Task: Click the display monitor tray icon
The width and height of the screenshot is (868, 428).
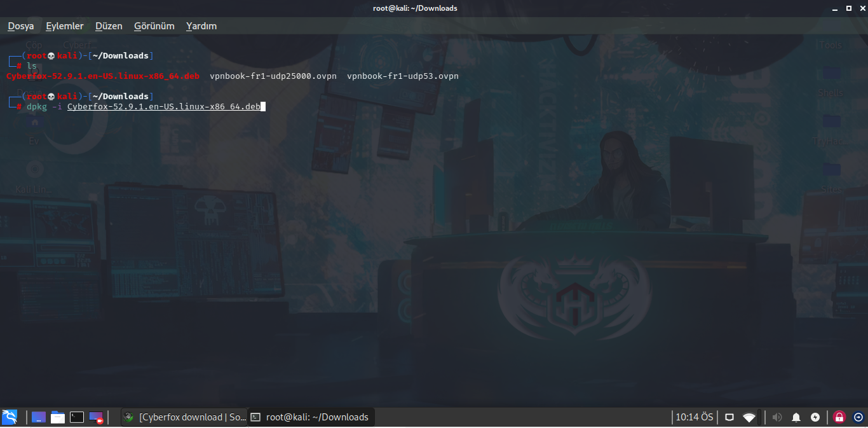Action: (729, 417)
